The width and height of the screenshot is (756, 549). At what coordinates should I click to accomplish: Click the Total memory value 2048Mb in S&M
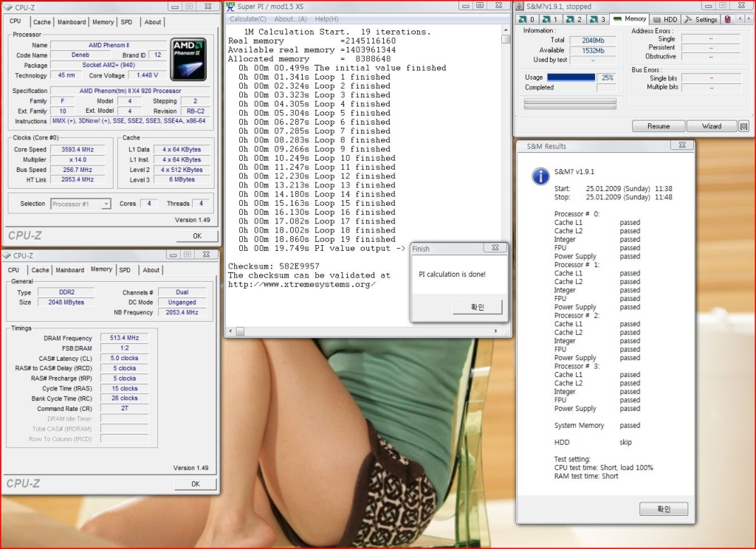coord(593,41)
